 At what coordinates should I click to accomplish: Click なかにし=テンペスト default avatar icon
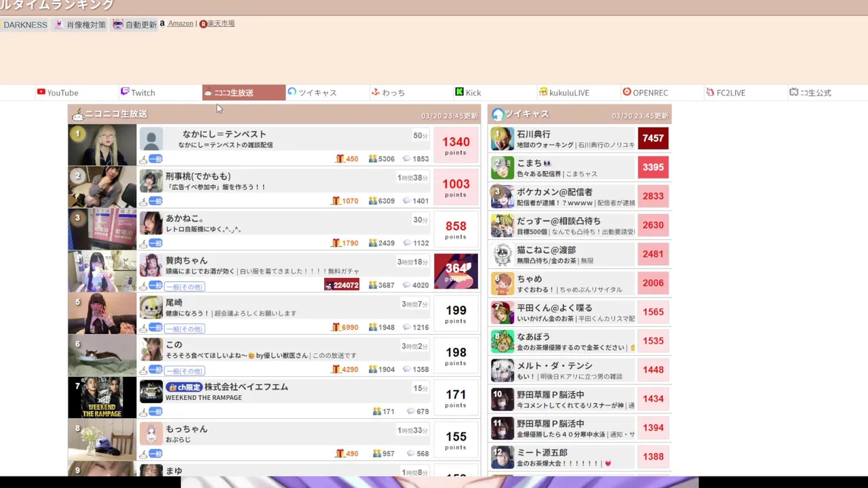[x=151, y=139]
